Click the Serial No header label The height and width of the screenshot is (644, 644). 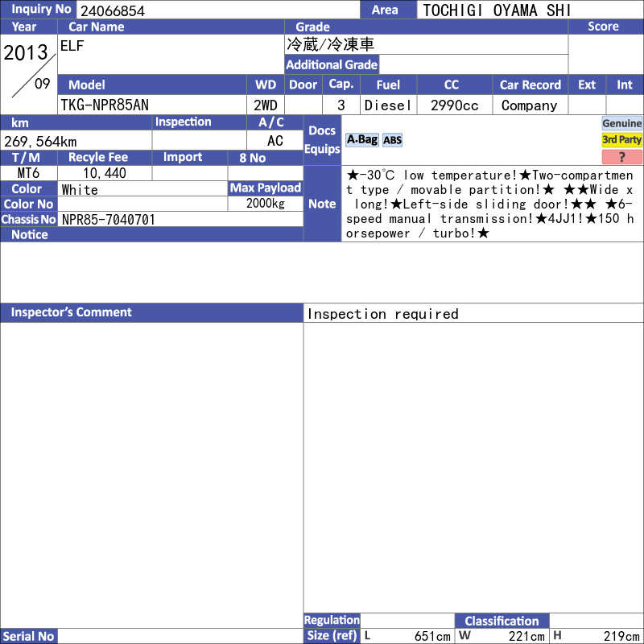[x=28, y=636]
